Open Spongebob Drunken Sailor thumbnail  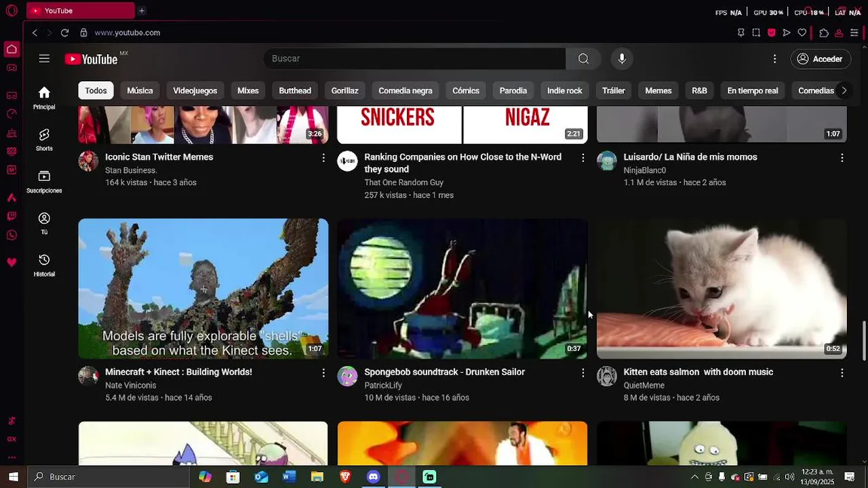(462, 289)
